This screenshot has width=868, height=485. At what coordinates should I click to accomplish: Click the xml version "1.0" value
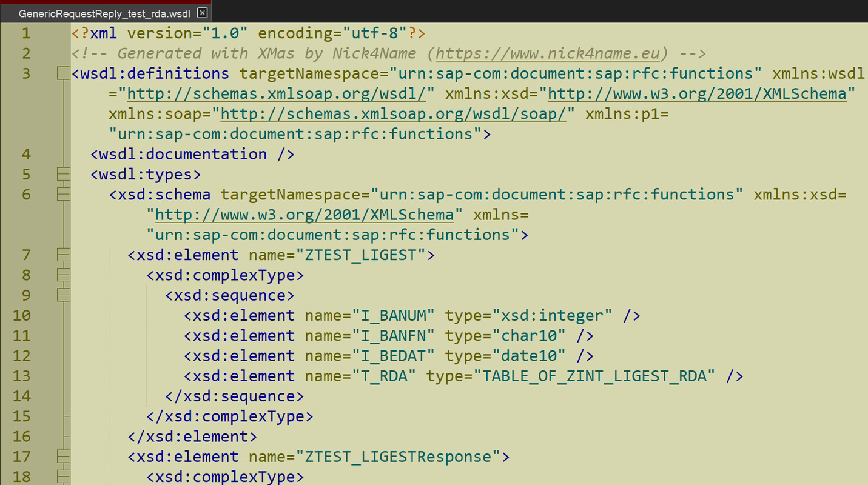pos(225,33)
